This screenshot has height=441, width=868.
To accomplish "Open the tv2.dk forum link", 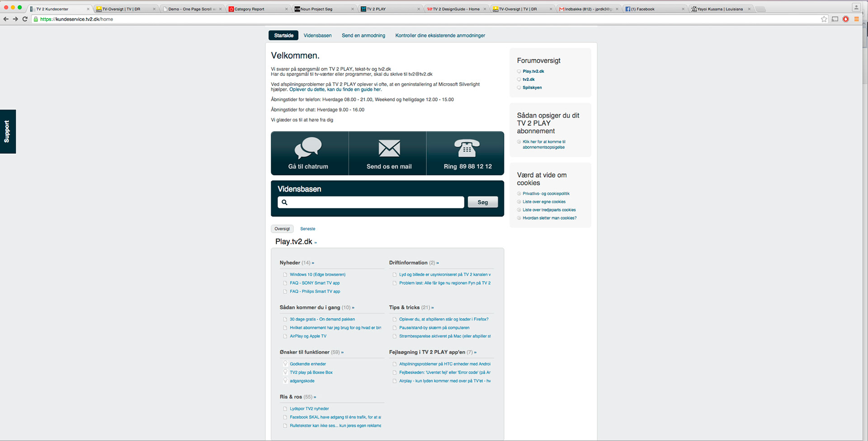I will tap(528, 80).
